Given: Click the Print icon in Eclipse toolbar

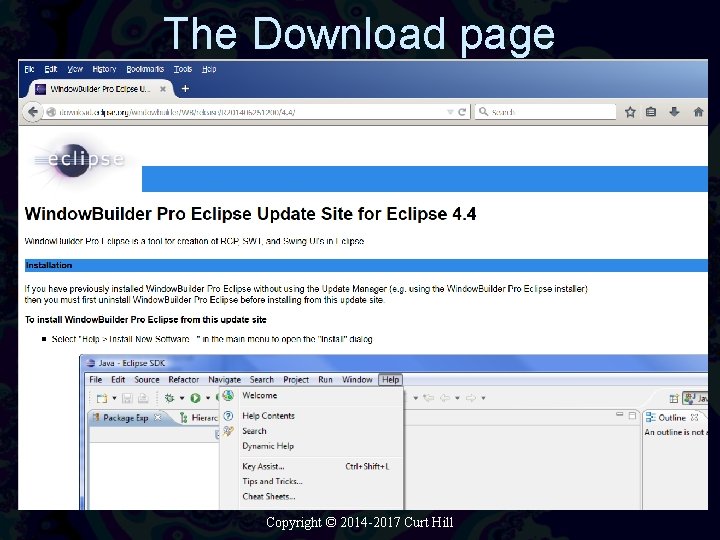Looking at the screenshot, I should click(x=143, y=398).
